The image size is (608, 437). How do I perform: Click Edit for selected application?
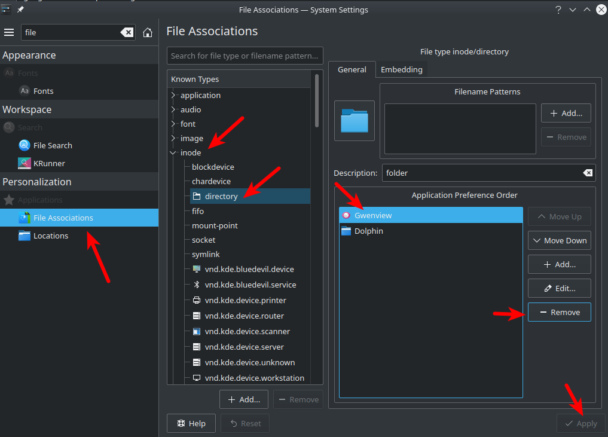[560, 288]
